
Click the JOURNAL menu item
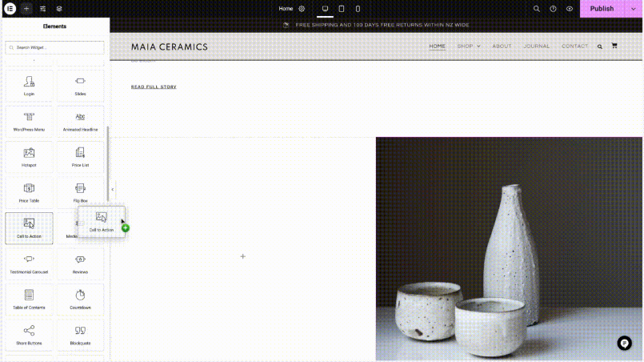click(x=536, y=46)
